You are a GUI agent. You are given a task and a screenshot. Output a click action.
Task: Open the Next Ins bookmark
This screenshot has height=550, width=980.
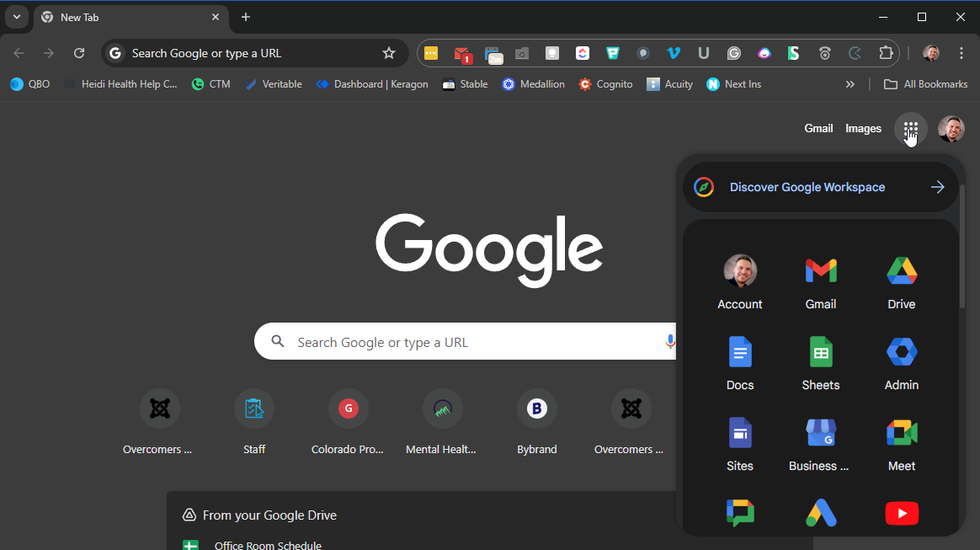734,83
